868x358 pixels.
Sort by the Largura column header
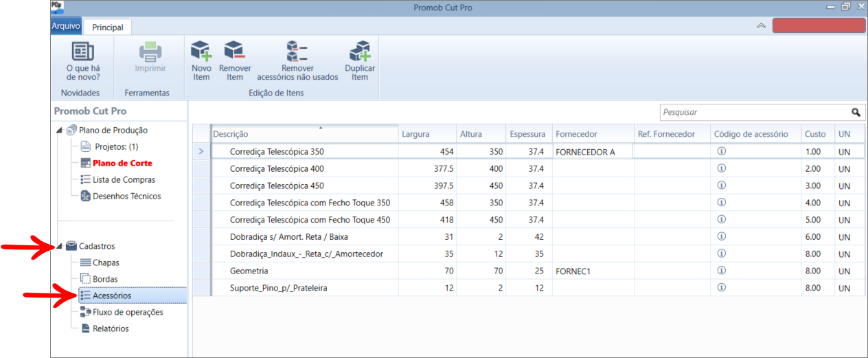(x=427, y=134)
